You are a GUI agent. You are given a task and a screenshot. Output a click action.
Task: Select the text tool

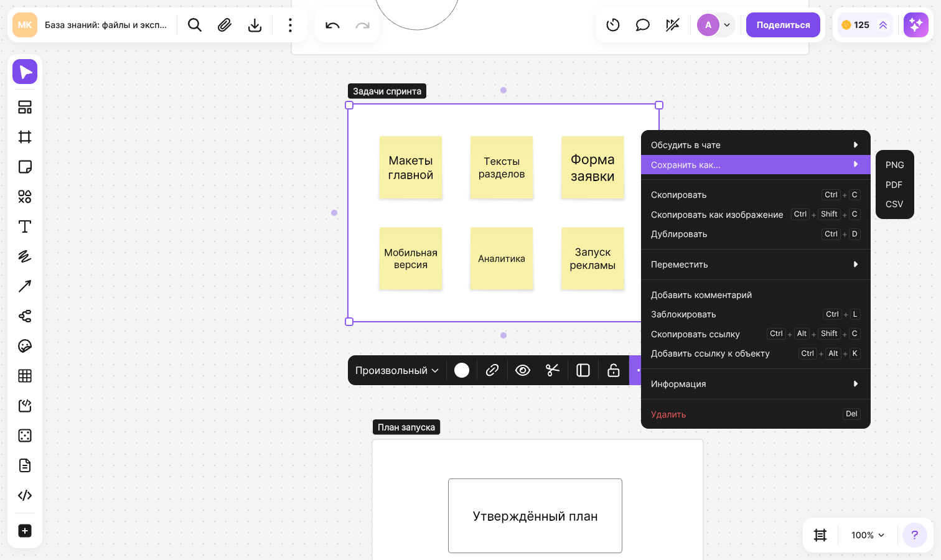tap(25, 226)
